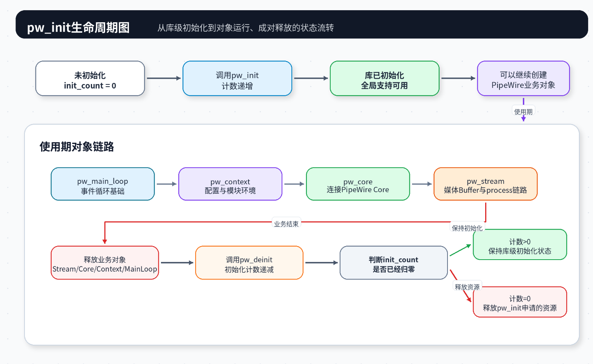Screen dimensions: 593x364
Task: Click the "计数>0 保持库级初始化状态" node
Action: point(520,245)
